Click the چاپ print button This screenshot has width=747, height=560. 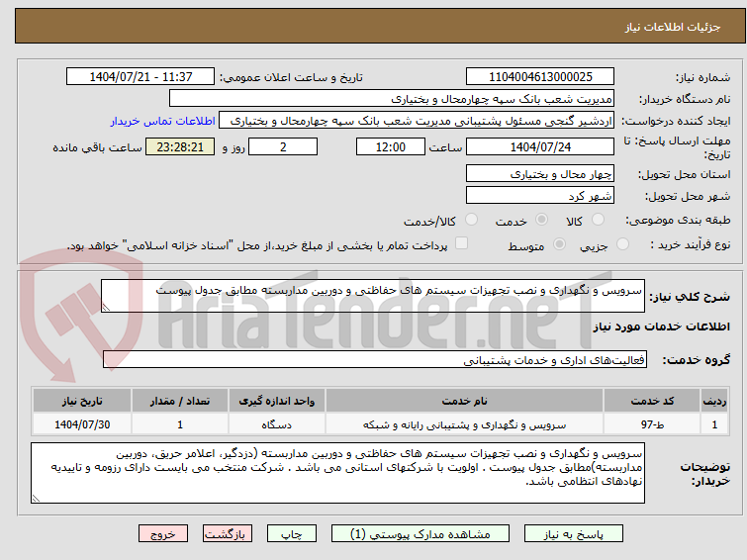pyautogui.click(x=292, y=534)
